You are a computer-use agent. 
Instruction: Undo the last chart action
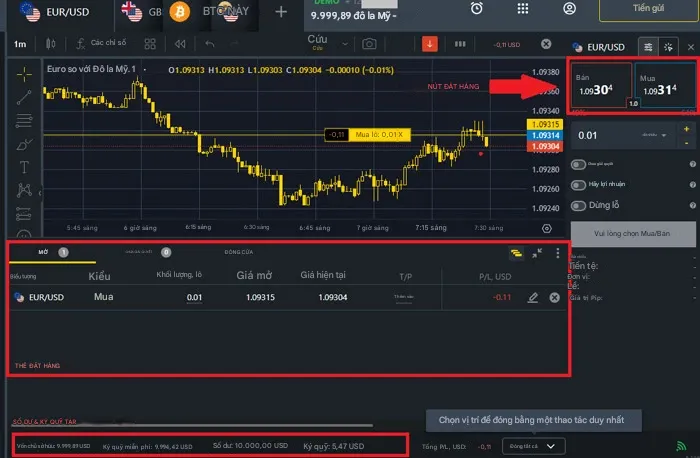tap(209, 44)
